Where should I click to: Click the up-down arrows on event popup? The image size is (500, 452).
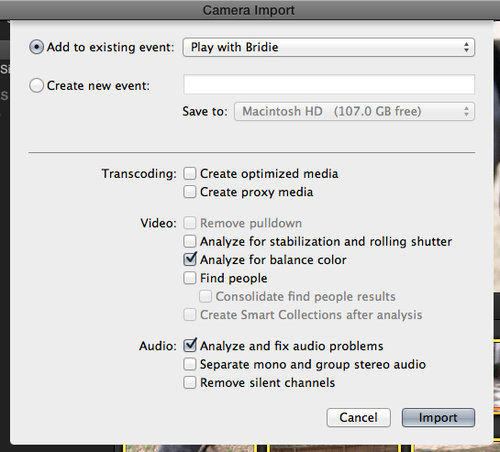tap(466, 47)
